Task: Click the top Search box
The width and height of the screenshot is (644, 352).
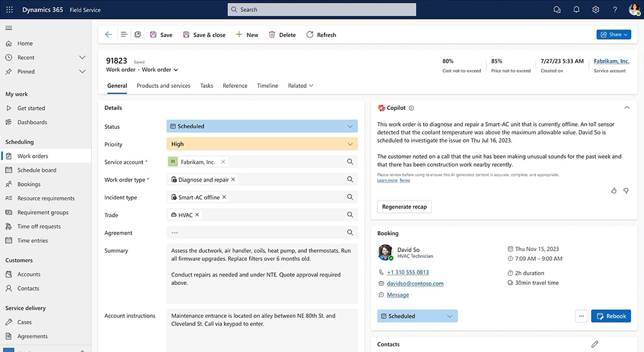Action: 321,9
